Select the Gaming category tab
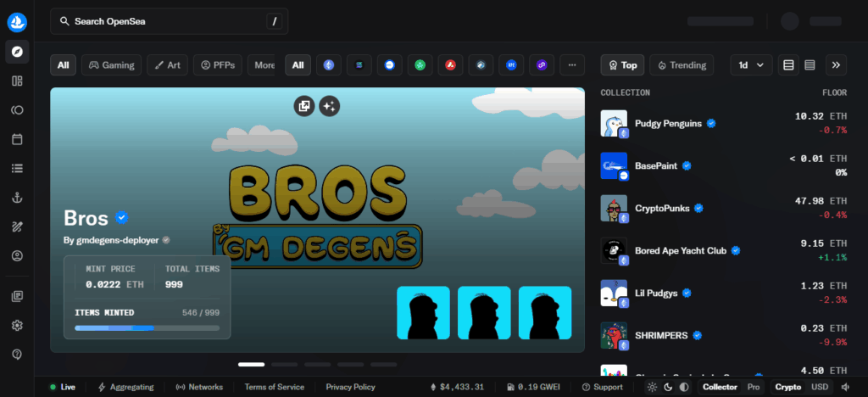Viewport: 868px width, 397px height. pyautogui.click(x=111, y=64)
